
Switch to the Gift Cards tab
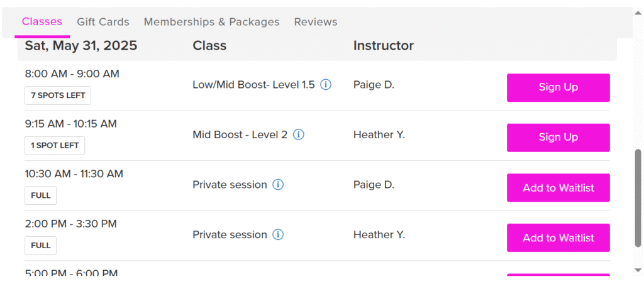[x=103, y=22]
